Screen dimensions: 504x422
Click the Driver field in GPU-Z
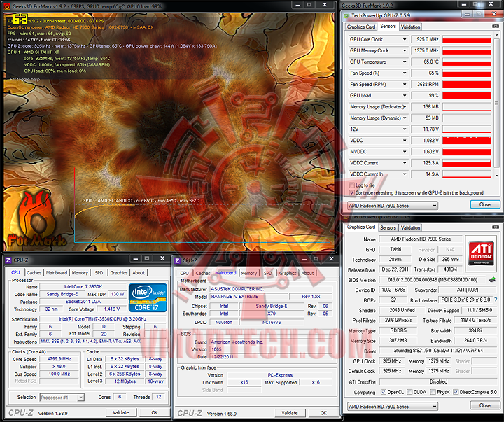[438, 351]
